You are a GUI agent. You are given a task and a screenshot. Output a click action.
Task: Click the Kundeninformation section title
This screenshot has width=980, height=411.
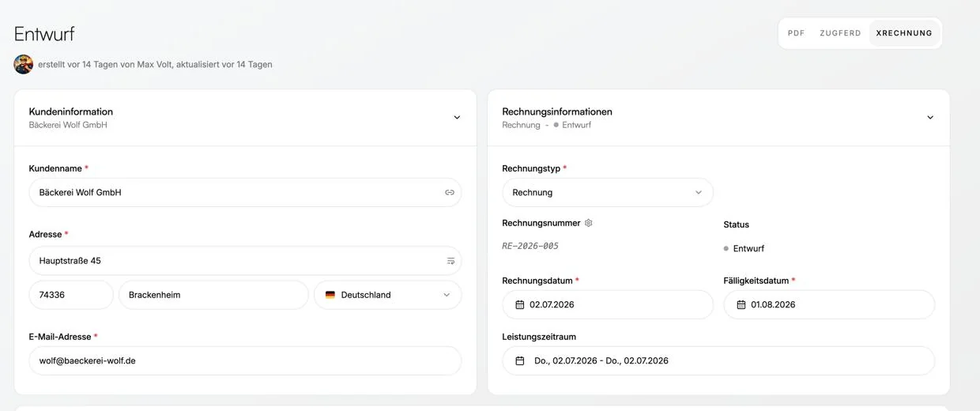pos(71,111)
